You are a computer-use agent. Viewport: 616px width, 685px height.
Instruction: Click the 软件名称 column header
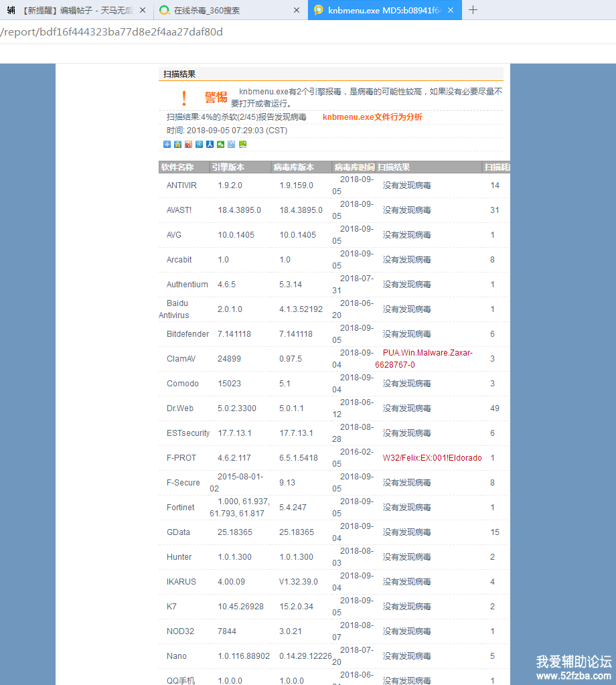177,167
